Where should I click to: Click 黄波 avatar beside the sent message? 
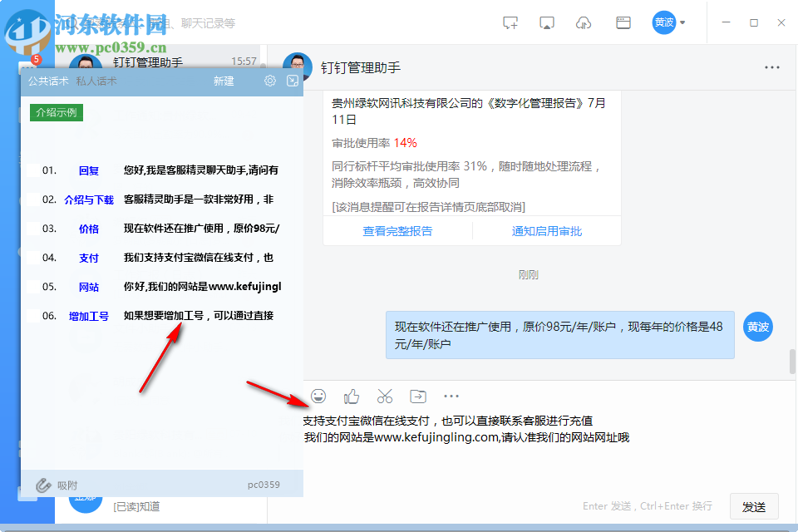[758, 327]
